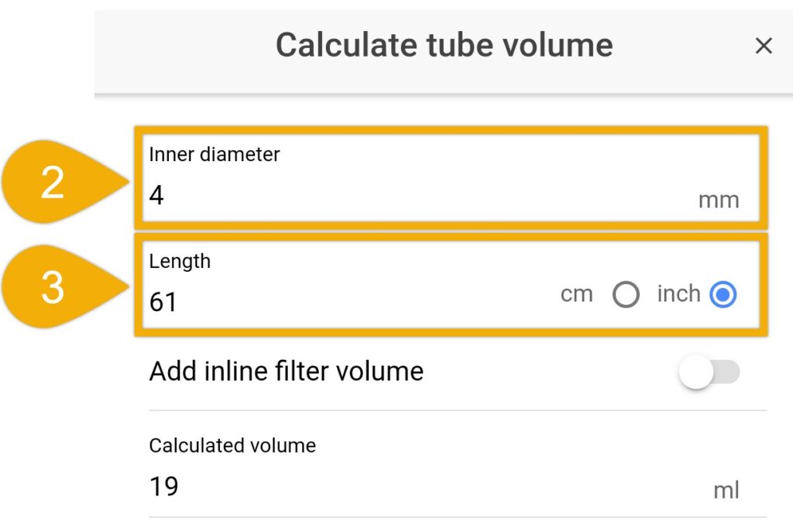
Task: Toggle the Add inline filter volume switch
Action: point(709,372)
